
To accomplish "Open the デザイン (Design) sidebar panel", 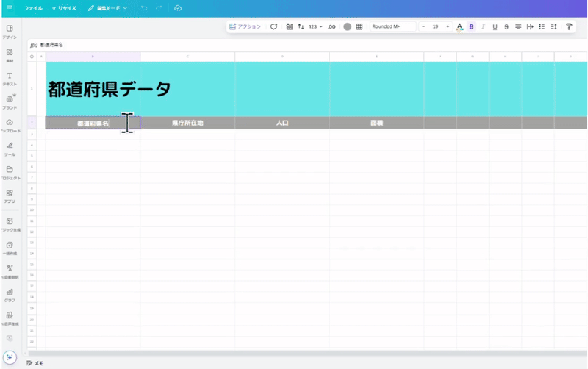I will coord(10,31).
